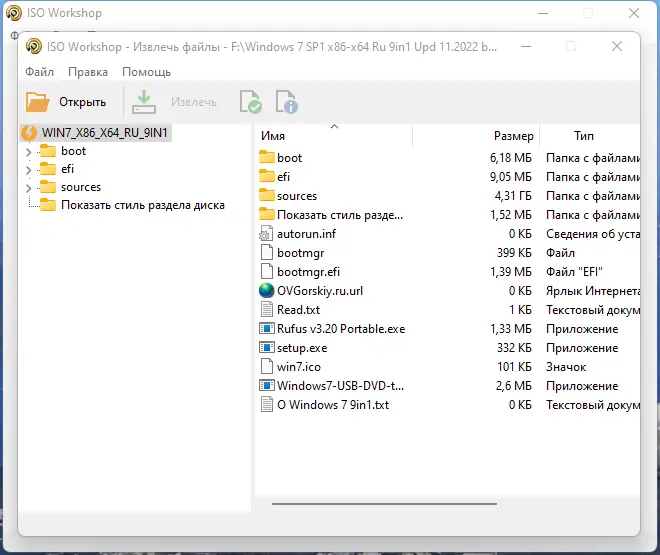The image size is (660, 555).
Task: Select Показать стиль раздела диска in tree
Action: pos(143,205)
